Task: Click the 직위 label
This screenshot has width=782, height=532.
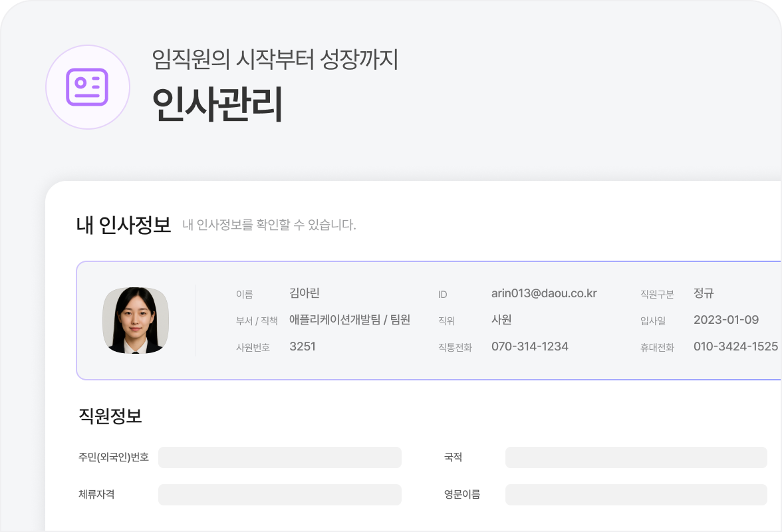Action: tap(446, 321)
